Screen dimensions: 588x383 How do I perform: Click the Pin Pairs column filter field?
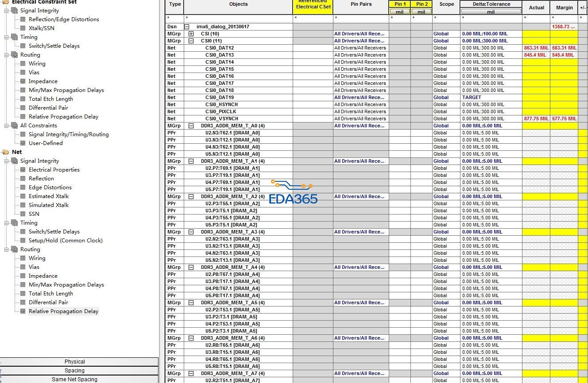361,19
